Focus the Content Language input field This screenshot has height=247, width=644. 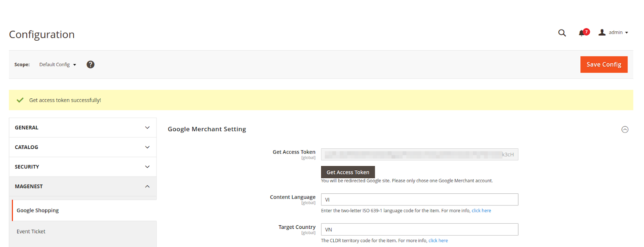(x=419, y=199)
